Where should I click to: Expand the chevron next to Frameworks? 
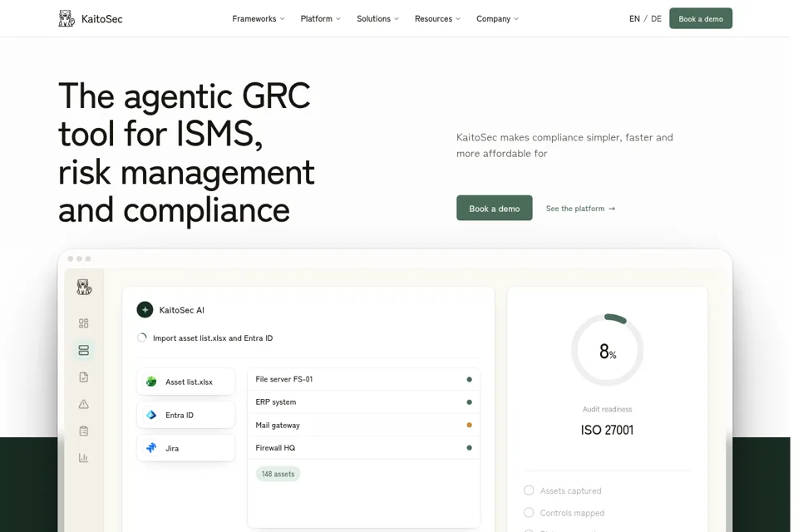283,19
